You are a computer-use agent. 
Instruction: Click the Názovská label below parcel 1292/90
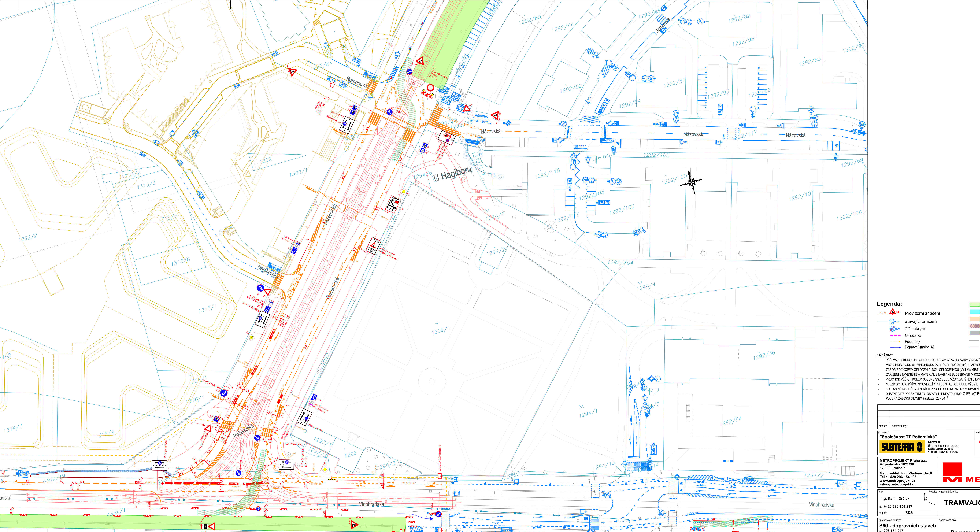point(795,135)
